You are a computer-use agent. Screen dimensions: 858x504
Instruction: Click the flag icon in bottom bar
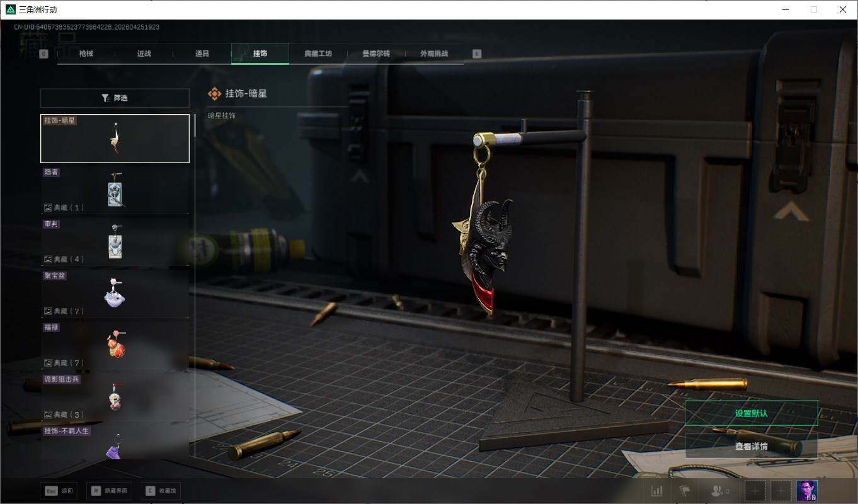pyautogui.click(x=685, y=491)
